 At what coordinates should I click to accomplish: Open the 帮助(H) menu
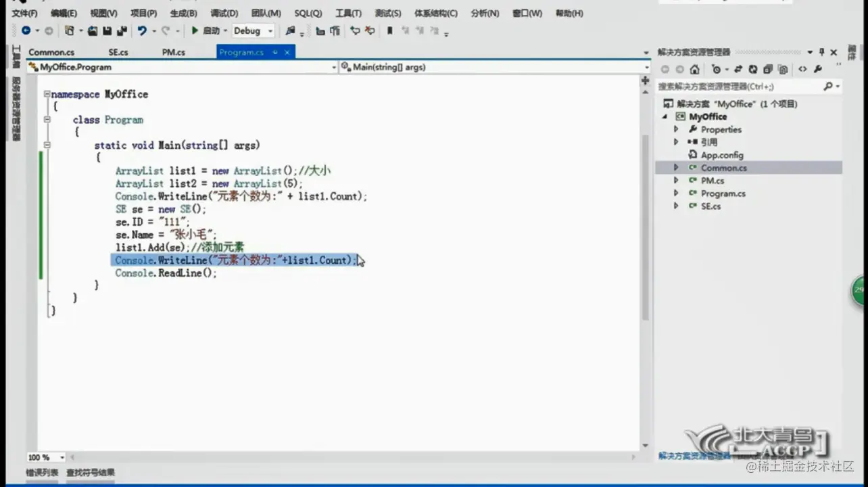click(569, 13)
